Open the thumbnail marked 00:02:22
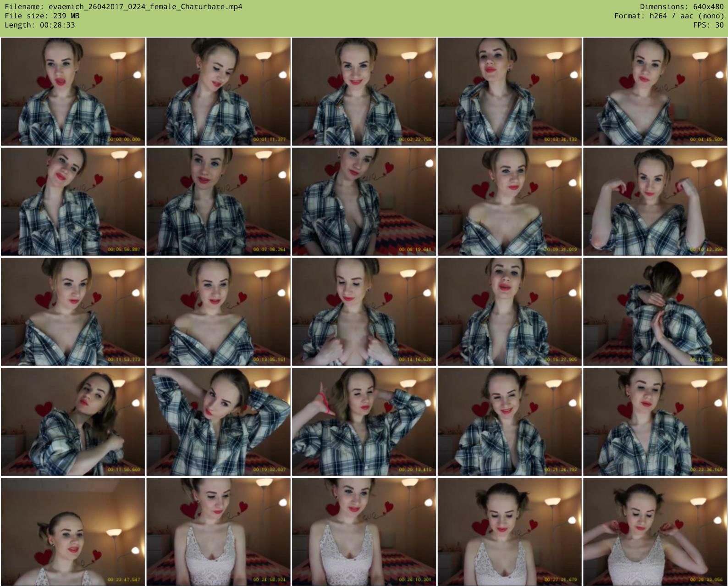 click(364, 92)
